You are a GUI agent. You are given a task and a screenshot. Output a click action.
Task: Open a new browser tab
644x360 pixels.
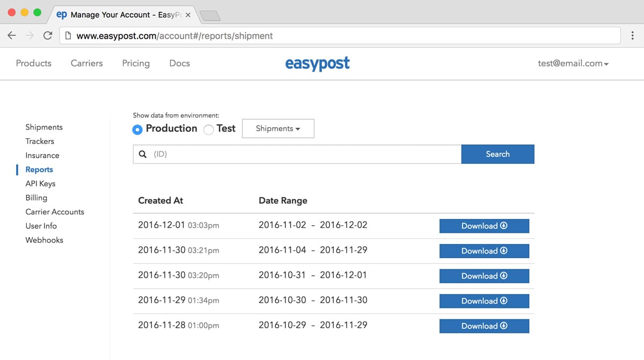coord(210,16)
